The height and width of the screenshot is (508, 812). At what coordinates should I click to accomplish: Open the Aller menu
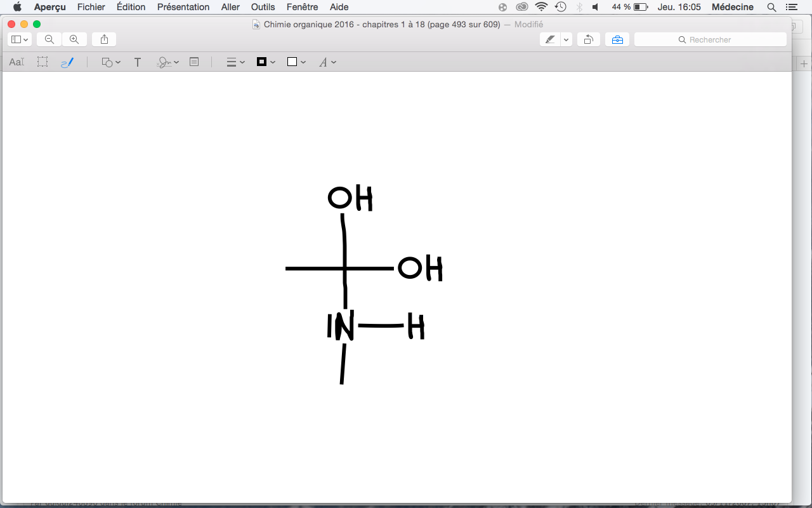coord(230,7)
